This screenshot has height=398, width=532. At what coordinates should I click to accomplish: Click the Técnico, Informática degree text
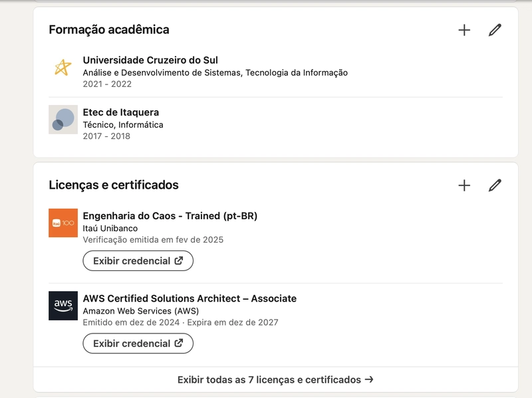[x=123, y=124]
